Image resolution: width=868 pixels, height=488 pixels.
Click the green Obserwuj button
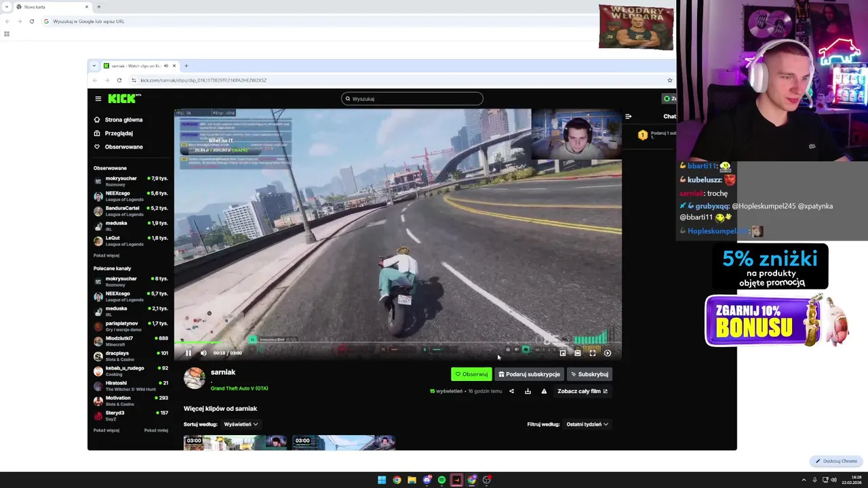click(x=471, y=374)
